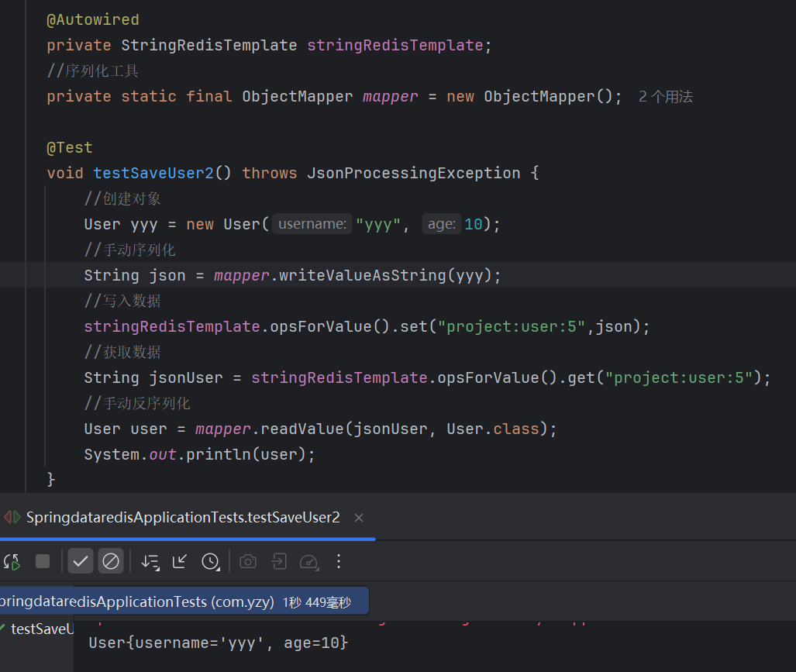This screenshot has height=672, width=796.
Task: Select SpringdataredisApplicationTests.testSaveUser2 tab
Action: coord(183,517)
